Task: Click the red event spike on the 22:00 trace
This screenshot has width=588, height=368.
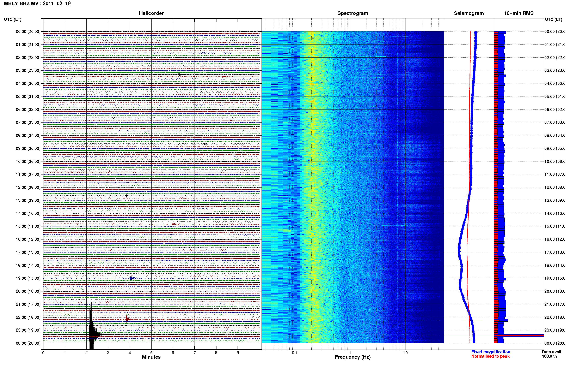Action: (127, 319)
